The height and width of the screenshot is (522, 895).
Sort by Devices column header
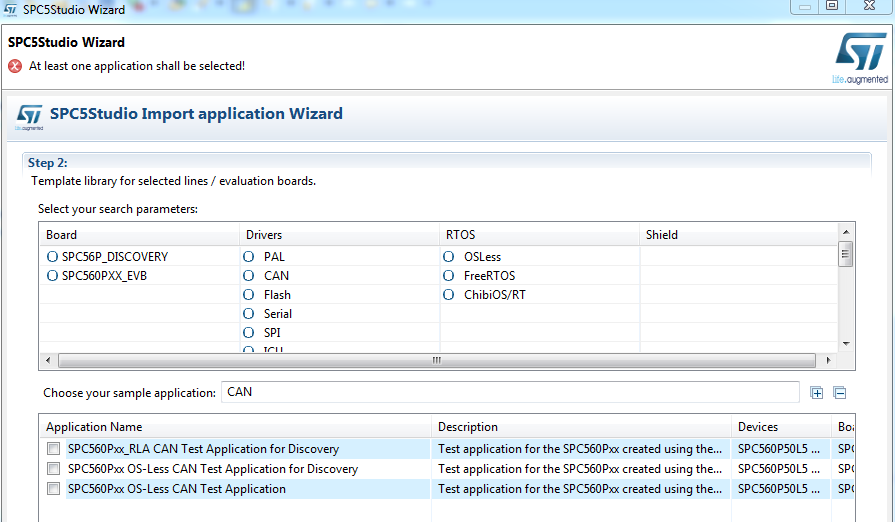tap(781, 427)
